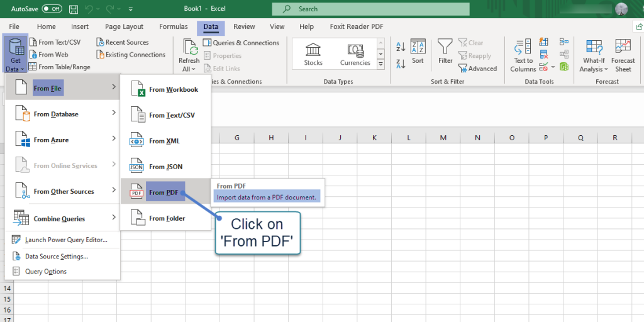Select the row 15 header
The height and width of the screenshot is (322, 644).
click(x=7, y=299)
